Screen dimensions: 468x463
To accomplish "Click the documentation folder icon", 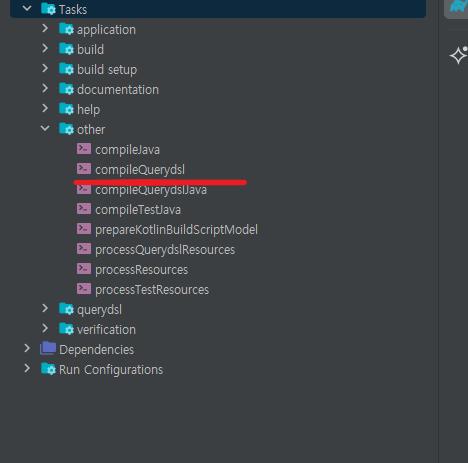I will click(x=66, y=89).
